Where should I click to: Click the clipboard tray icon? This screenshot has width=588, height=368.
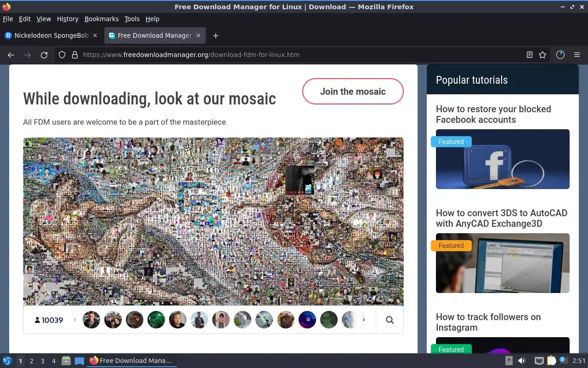coord(551,361)
